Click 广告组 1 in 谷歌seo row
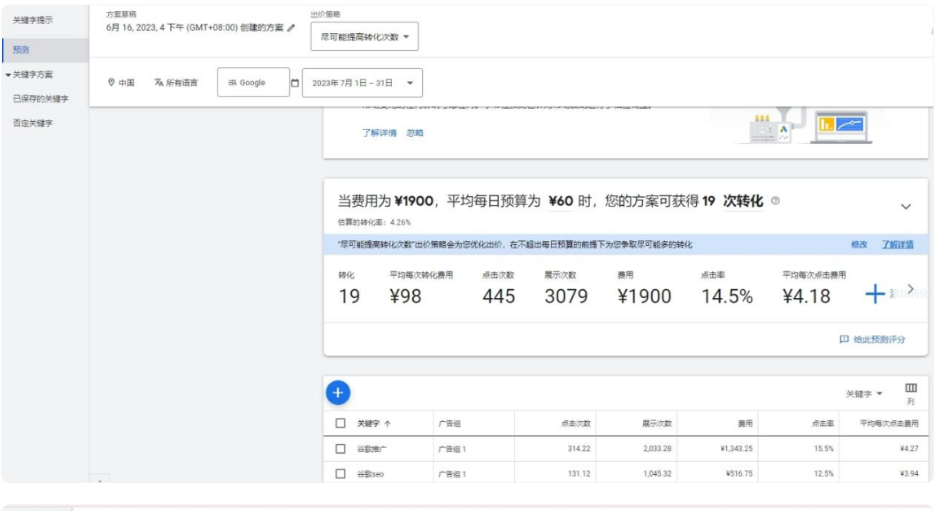The height and width of the screenshot is (511, 936). point(452,474)
